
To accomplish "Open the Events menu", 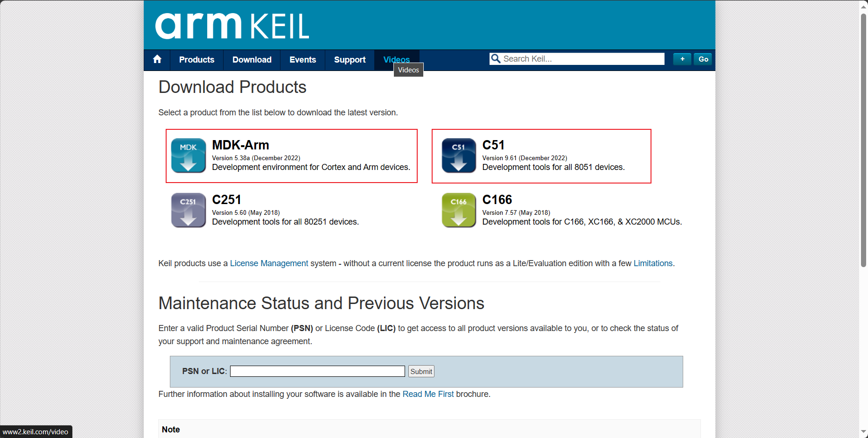I will tap(302, 60).
